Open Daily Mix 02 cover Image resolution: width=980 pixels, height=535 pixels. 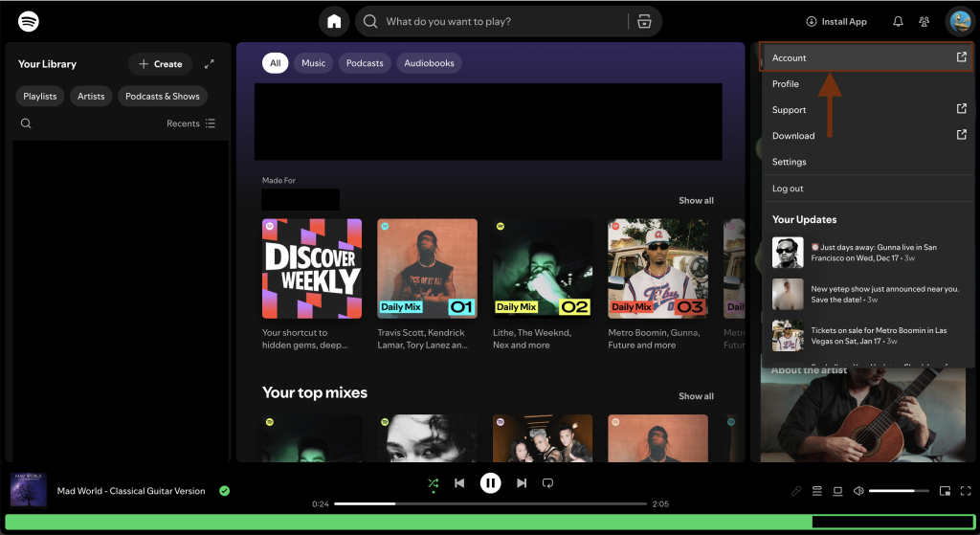[x=543, y=269]
